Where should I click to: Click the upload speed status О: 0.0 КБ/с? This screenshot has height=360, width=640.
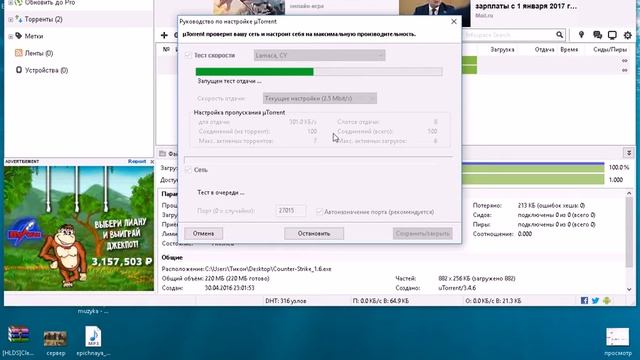[493, 301]
